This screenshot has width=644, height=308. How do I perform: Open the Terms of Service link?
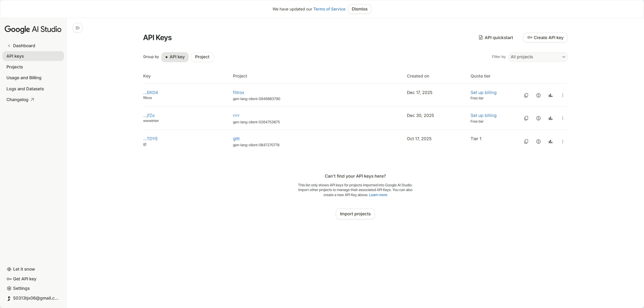(329, 9)
